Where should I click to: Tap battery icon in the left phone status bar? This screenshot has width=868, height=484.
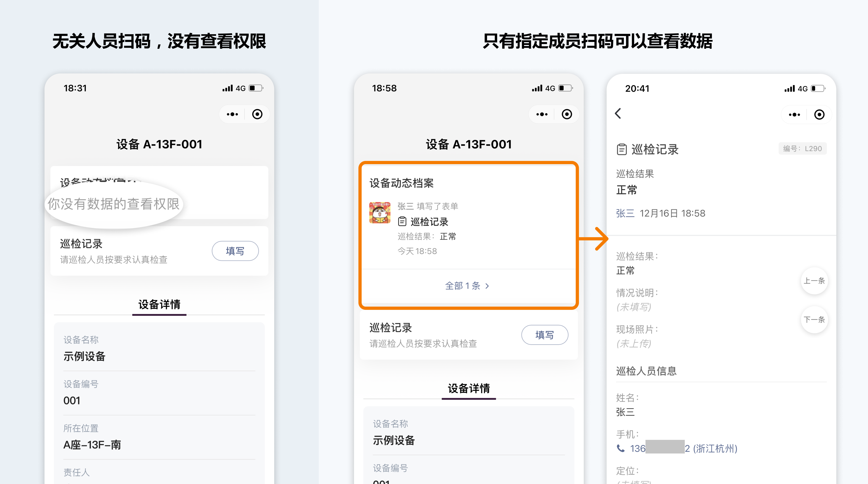(256, 88)
